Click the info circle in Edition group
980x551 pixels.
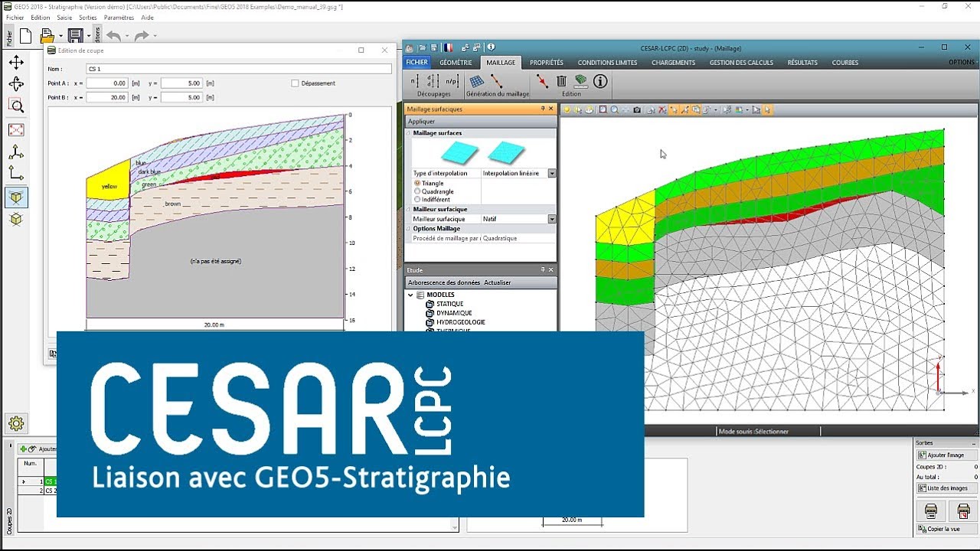click(x=600, y=81)
